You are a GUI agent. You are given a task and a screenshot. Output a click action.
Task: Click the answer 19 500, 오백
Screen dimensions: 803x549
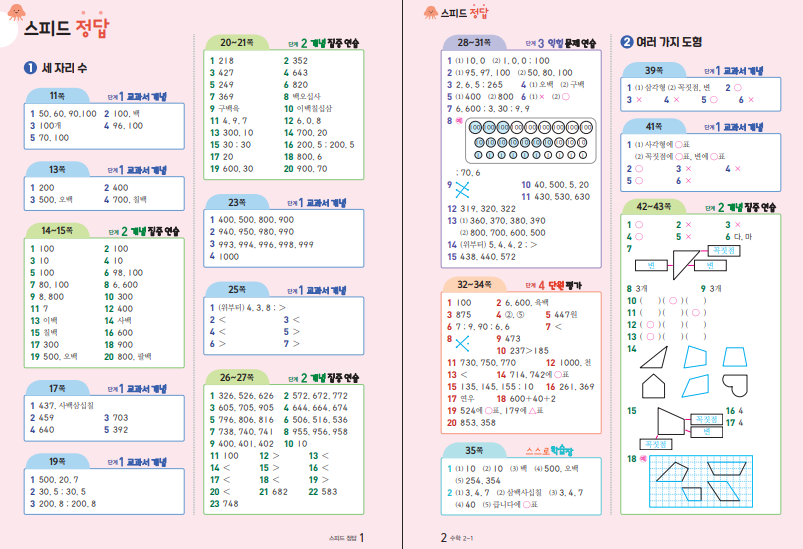(x=54, y=356)
